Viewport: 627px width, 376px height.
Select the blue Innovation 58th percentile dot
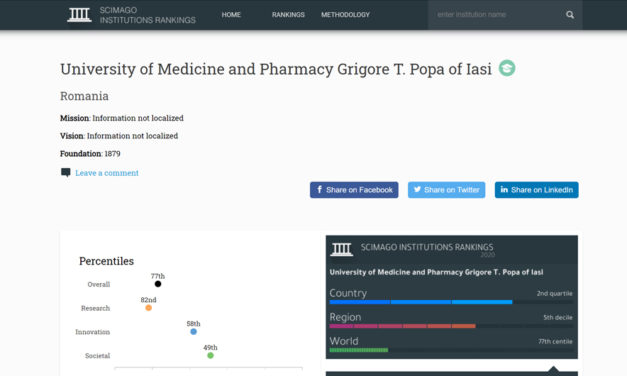[x=194, y=332]
